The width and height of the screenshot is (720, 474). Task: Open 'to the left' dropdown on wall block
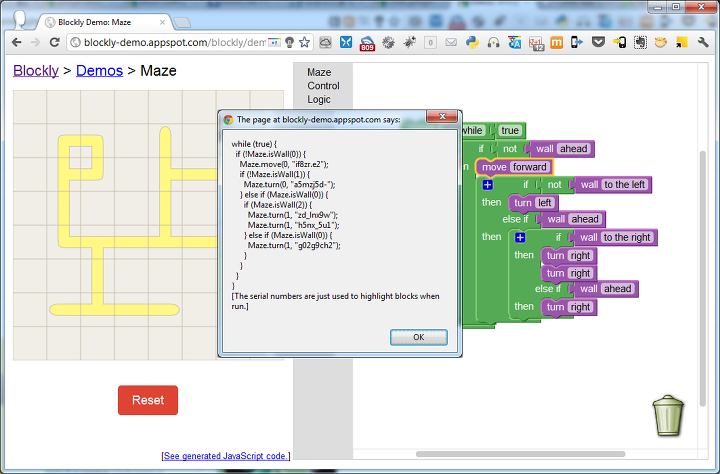coord(624,185)
